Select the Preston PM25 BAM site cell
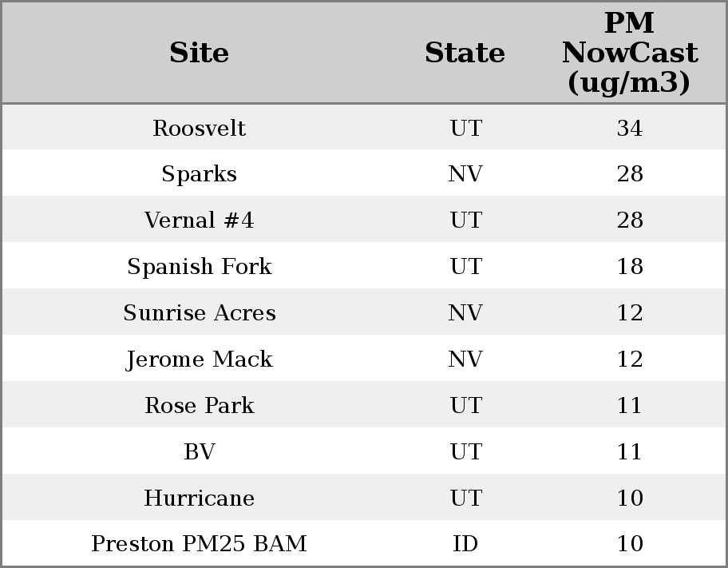The height and width of the screenshot is (568, 728). (x=199, y=544)
